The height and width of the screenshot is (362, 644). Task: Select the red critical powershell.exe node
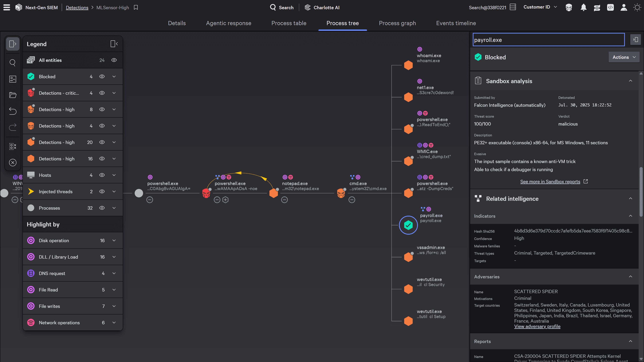pyautogui.click(x=206, y=193)
